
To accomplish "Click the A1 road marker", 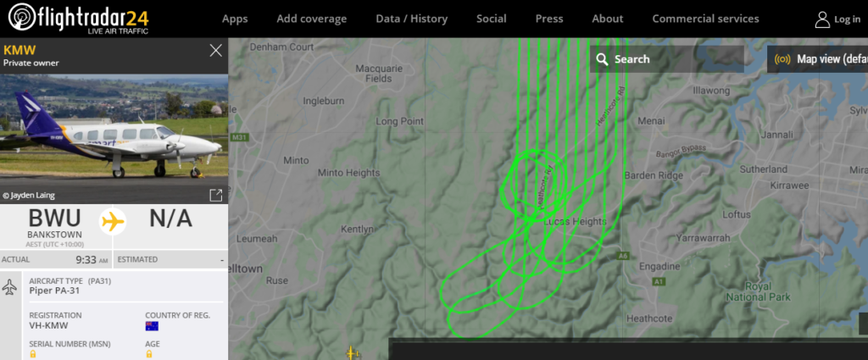I will click(659, 282).
